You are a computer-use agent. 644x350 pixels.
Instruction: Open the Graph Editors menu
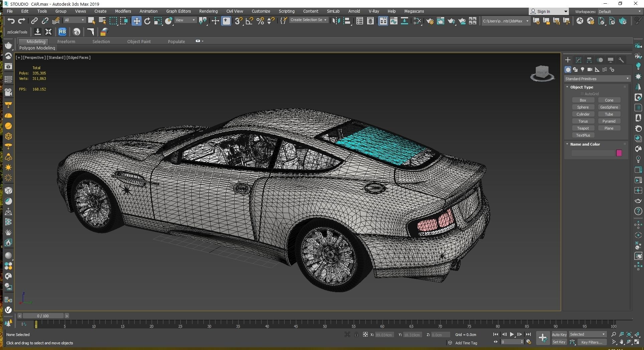click(178, 11)
